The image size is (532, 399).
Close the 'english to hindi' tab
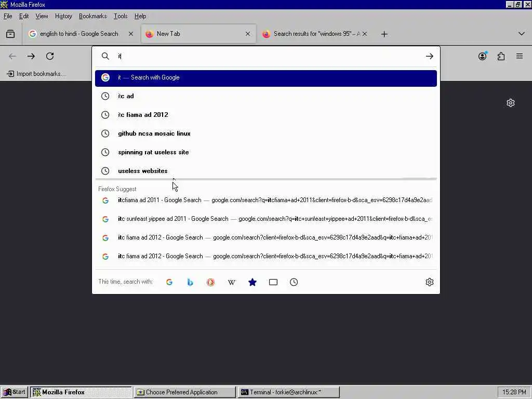click(131, 34)
